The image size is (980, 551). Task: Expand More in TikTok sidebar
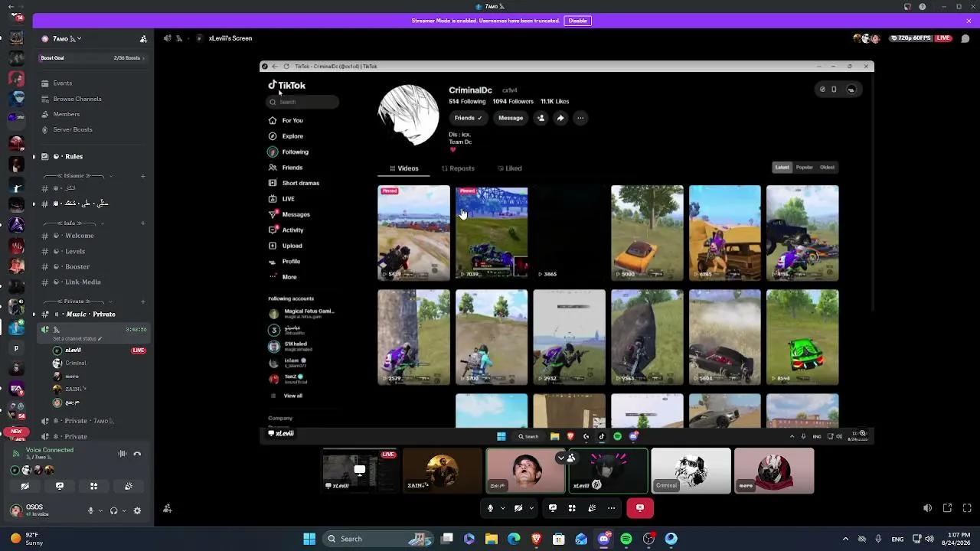[283, 277]
